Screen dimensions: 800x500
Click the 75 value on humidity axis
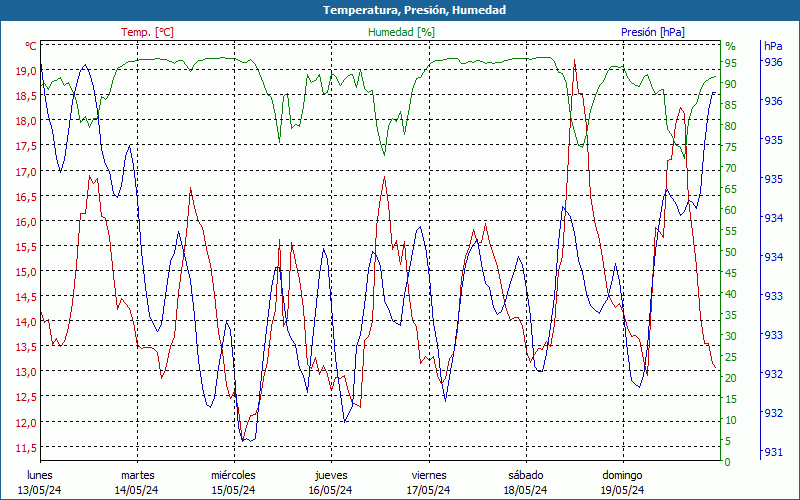(731, 147)
